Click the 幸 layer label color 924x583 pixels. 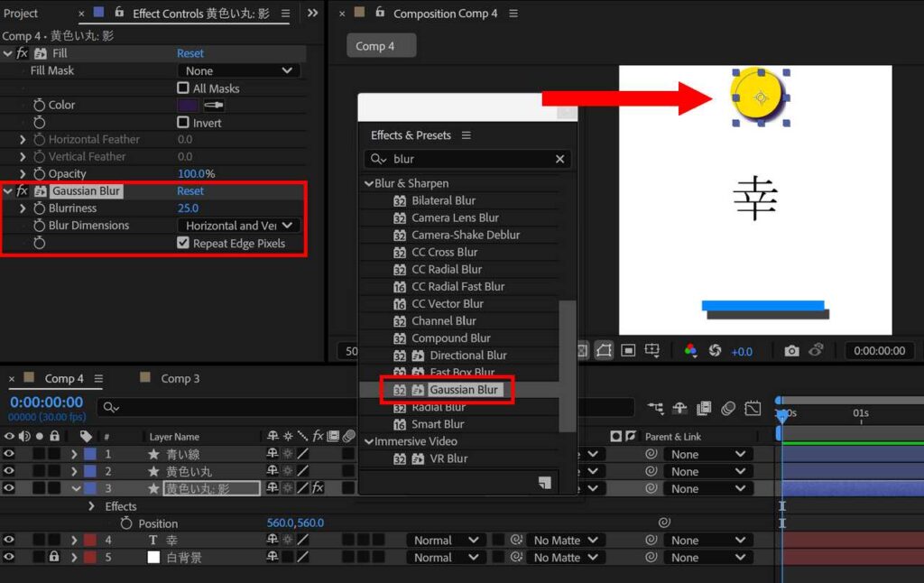pyautogui.click(x=90, y=540)
